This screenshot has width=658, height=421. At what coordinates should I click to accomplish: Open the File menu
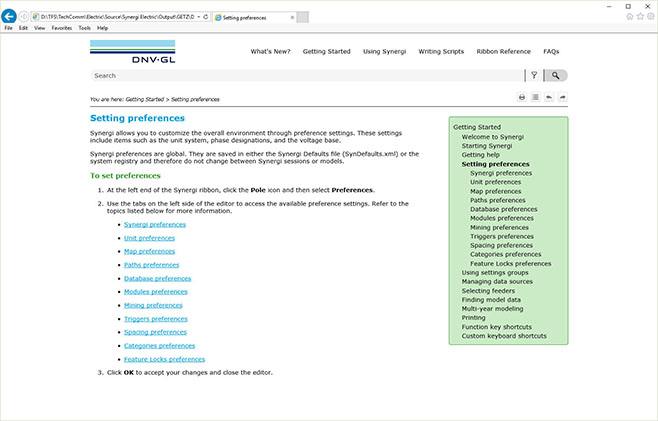8,28
